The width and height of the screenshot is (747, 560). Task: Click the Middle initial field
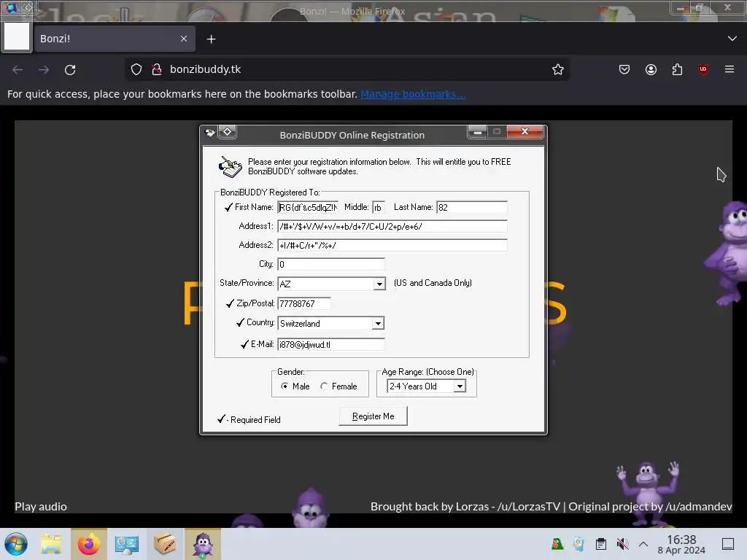tap(379, 207)
